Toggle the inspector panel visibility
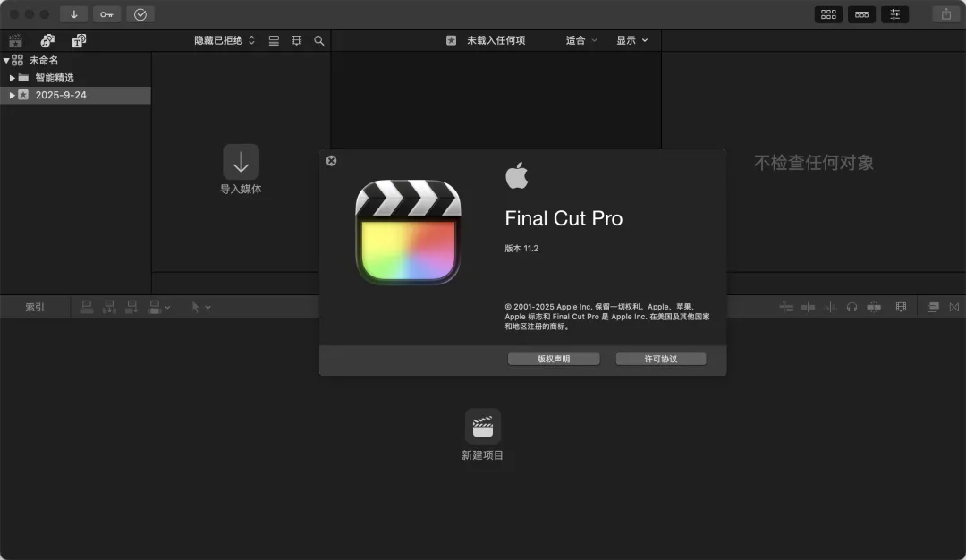The width and height of the screenshot is (966, 560). click(894, 14)
